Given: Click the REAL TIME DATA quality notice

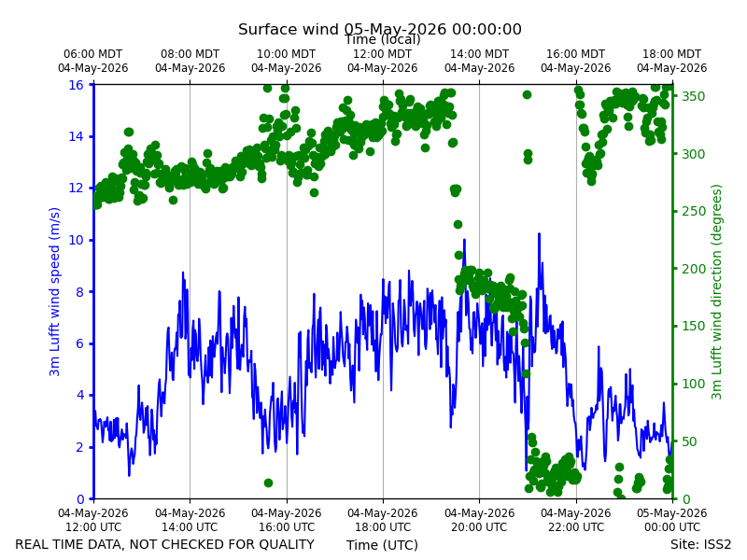Looking at the screenshot, I should 165,544.
